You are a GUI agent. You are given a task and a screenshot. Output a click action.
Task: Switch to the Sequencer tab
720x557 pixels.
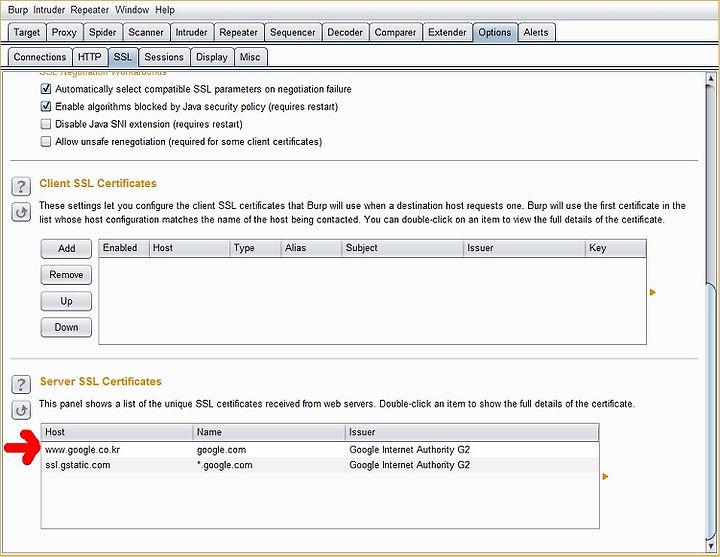(x=292, y=32)
